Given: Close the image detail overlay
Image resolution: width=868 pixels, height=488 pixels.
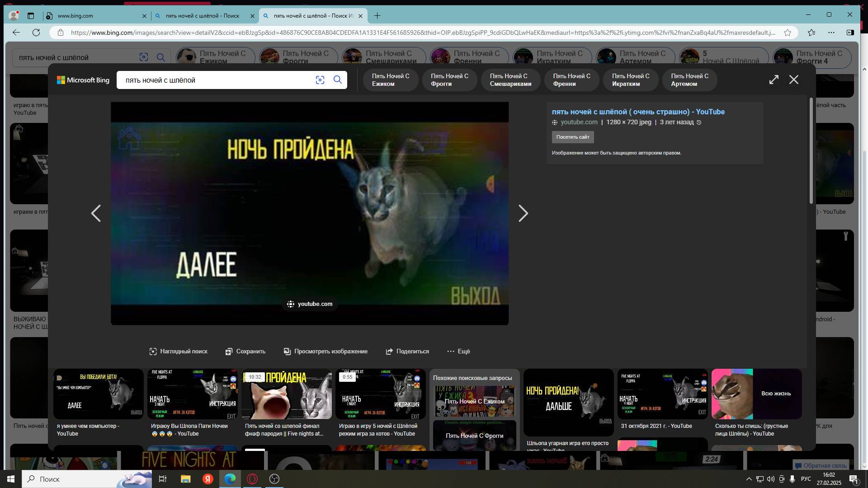Looking at the screenshot, I should point(794,80).
